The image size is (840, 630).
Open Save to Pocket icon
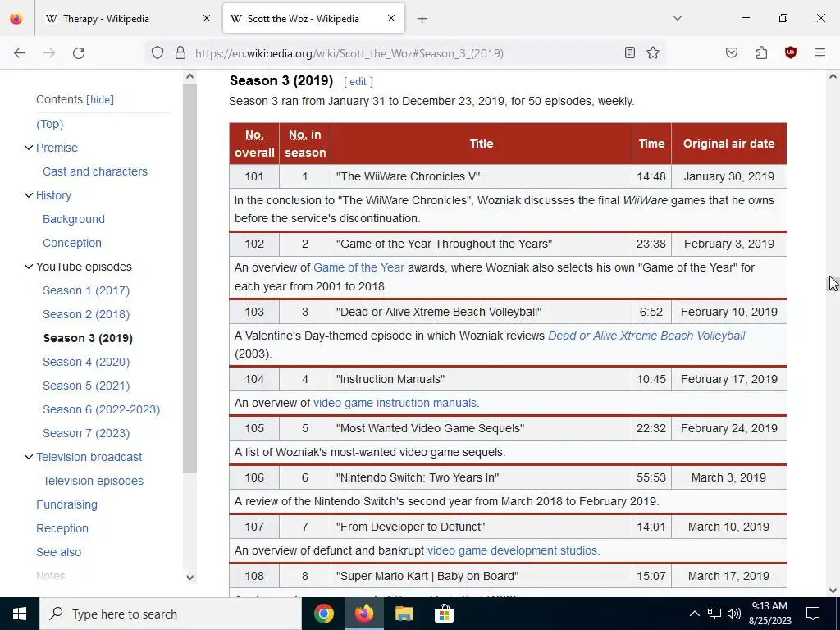point(731,52)
